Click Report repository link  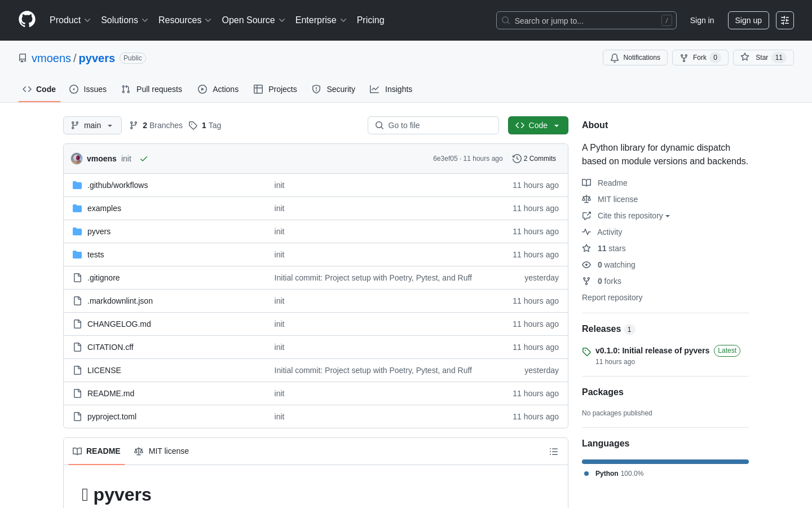(x=612, y=297)
